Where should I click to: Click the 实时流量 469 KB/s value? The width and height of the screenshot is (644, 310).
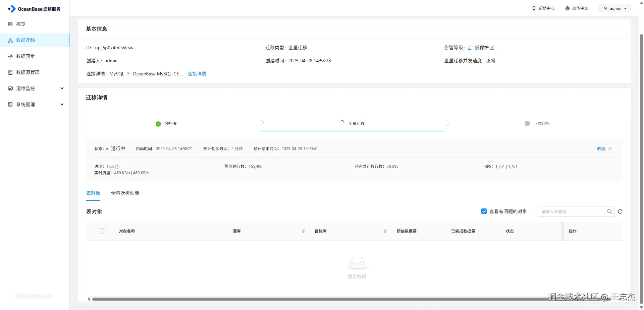[131, 173]
